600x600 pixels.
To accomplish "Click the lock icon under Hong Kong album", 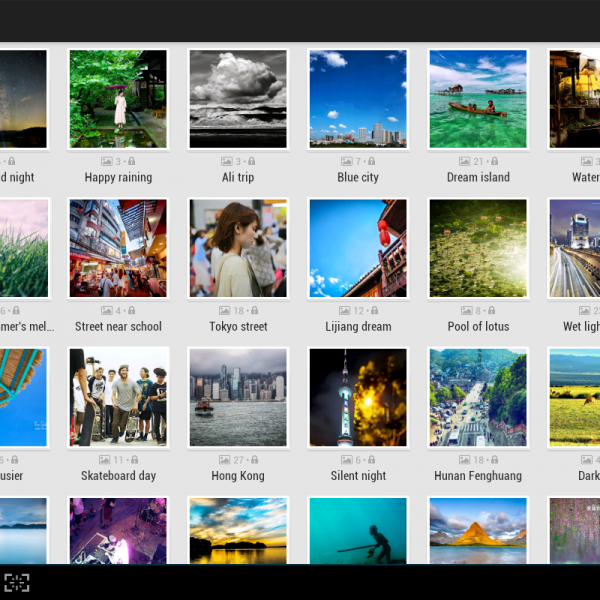I will [254, 460].
